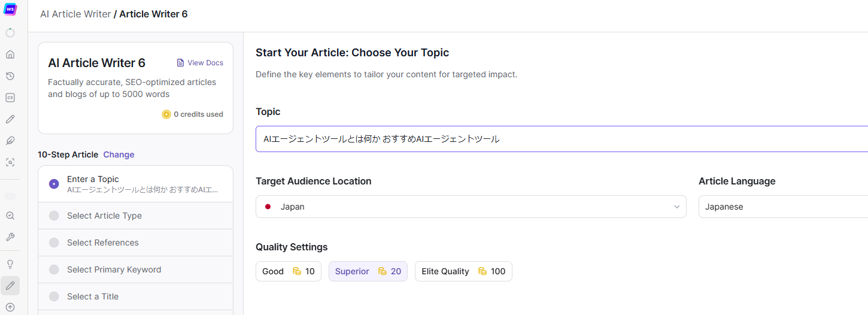
Task: Click the scan search sidebar icon
Action: (10, 162)
